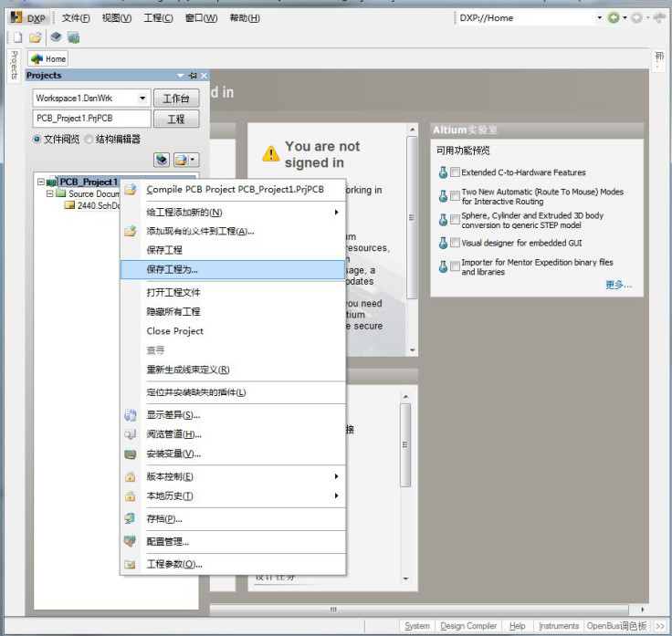The image size is (672, 636).
Task: Click the 版本控制 lock icon
Action: pyautogui.click(x=131, y=476)
